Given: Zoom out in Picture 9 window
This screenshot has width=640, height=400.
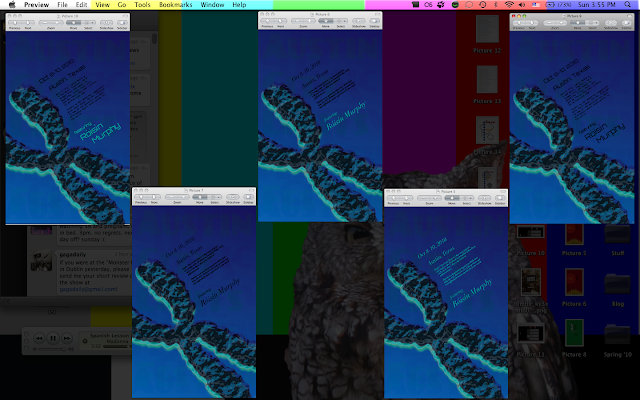Looking at the screenshot, I should [x=549, y=22].
